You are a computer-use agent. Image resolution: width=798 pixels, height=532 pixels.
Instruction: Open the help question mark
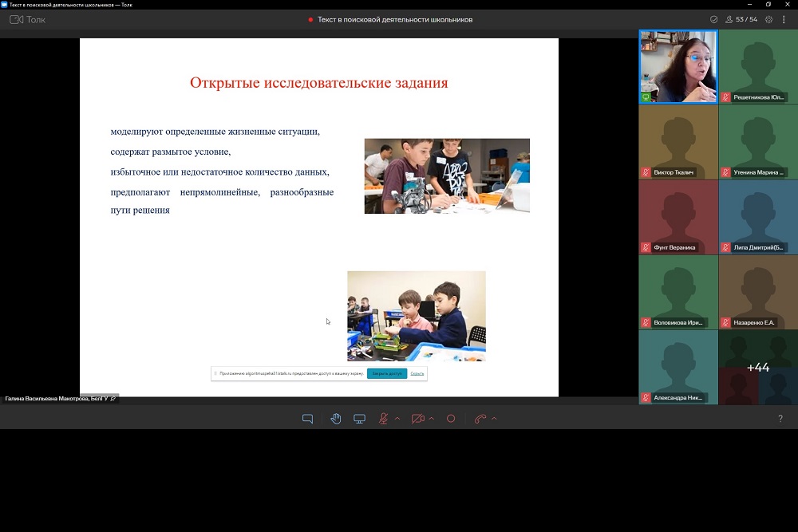(x=780, y=419)
